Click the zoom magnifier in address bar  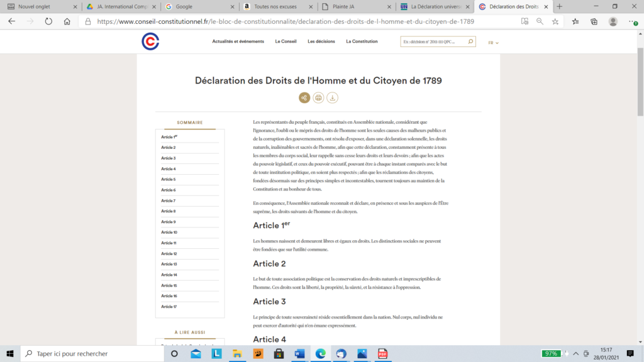tap(540, 21)
